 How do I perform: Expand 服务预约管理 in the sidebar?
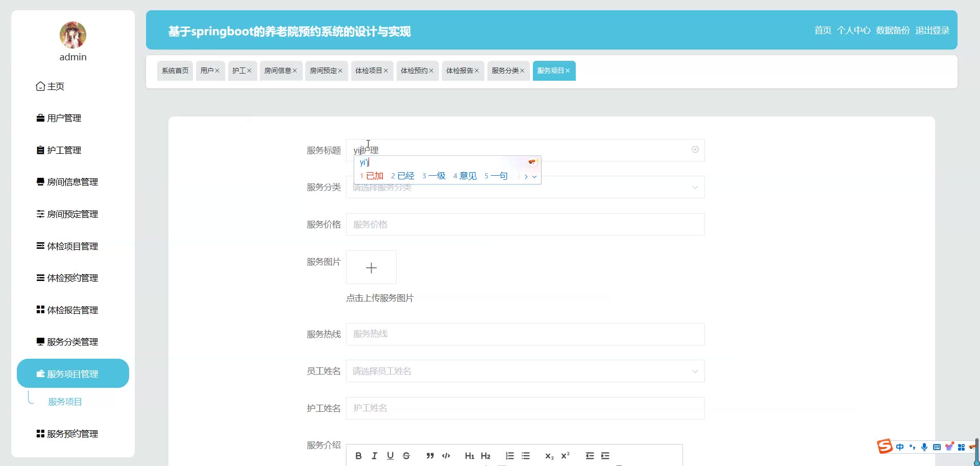tap(73, 434)
